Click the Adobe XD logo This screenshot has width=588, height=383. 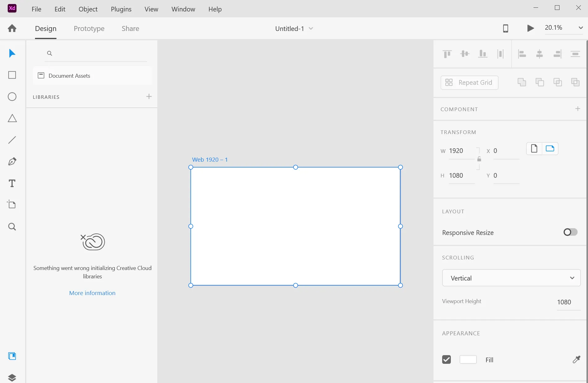12,8
